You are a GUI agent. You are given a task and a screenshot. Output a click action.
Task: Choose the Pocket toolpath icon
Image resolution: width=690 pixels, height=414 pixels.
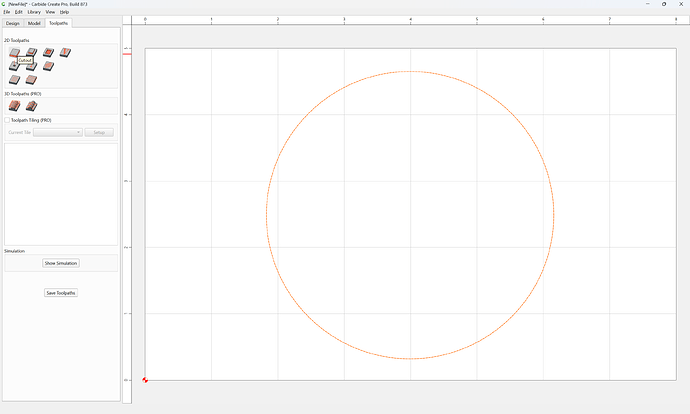31,53
